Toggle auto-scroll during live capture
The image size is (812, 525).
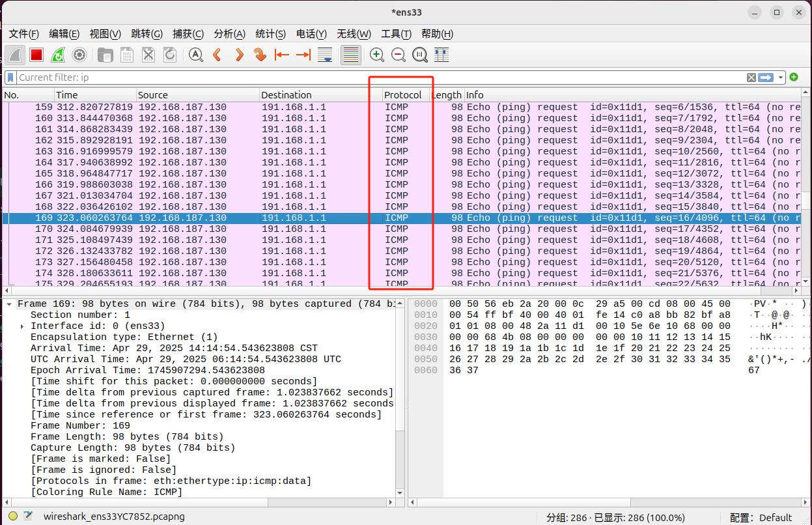pyautogui.click(x=325, y=55)
